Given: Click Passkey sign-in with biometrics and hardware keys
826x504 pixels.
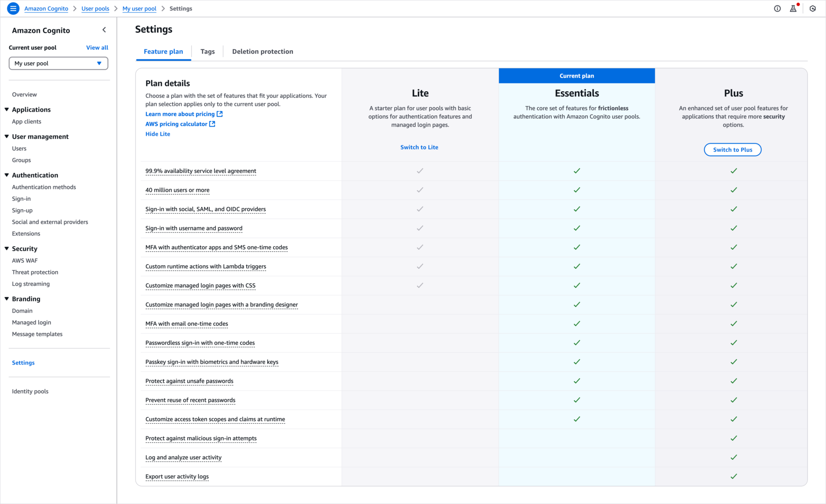Looking at the screenshot, I should click(x=212, y=362).
